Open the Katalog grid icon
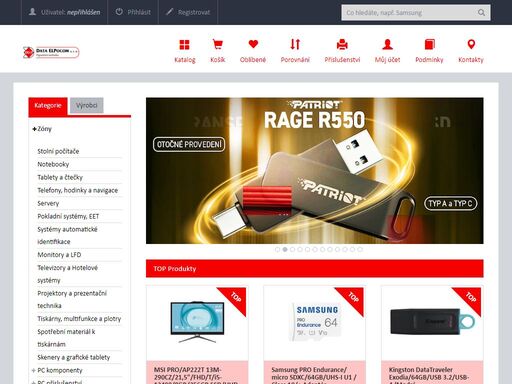Screen dimensions: 512x384 point(184,44)
